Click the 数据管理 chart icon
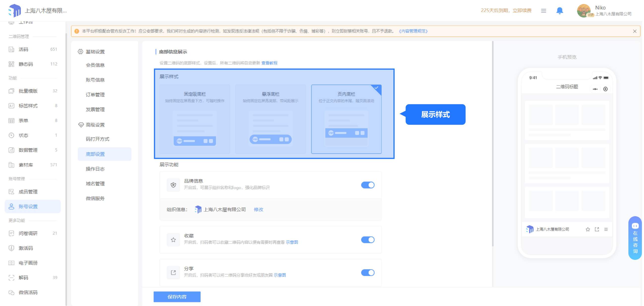644x306 pixels. click(11, 150)
